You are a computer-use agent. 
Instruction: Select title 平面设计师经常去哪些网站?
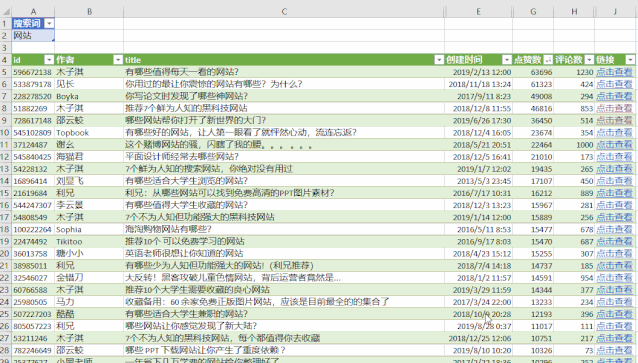[x=284, y=157]
